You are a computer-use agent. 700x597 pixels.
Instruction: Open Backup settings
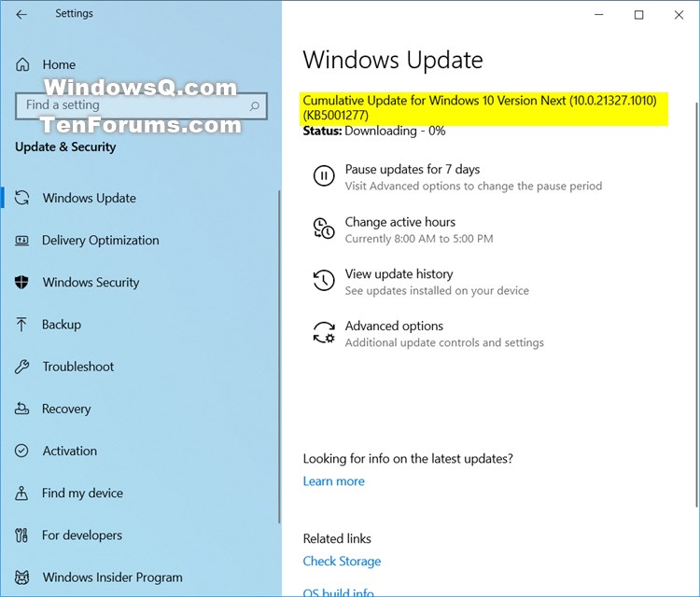tap(62, 325)
